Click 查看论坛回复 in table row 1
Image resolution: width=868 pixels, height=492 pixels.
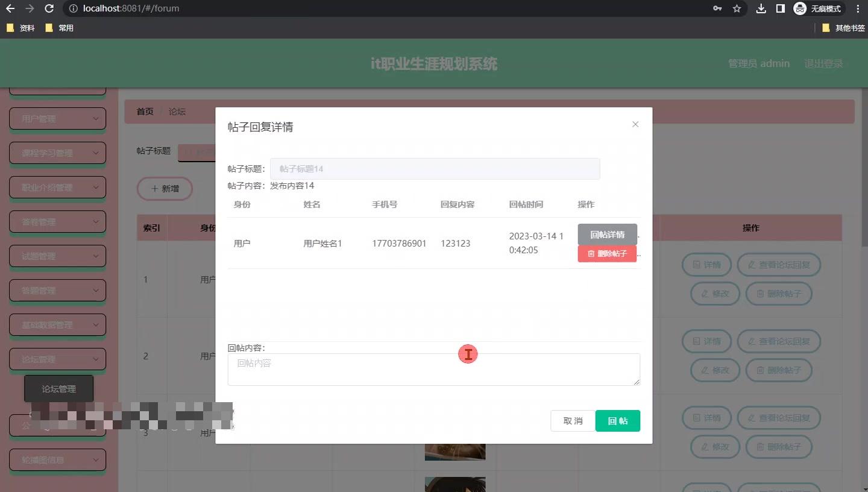[779, 265]
